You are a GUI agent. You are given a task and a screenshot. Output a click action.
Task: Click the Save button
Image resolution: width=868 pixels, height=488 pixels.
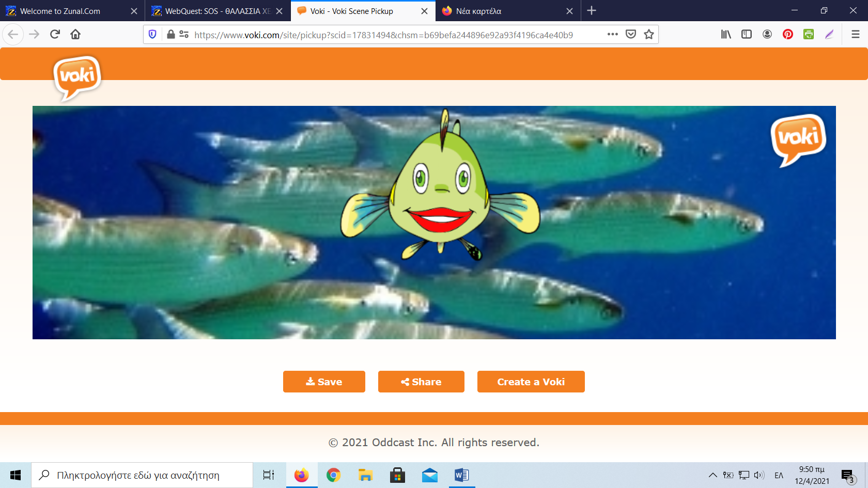(324, 382)
